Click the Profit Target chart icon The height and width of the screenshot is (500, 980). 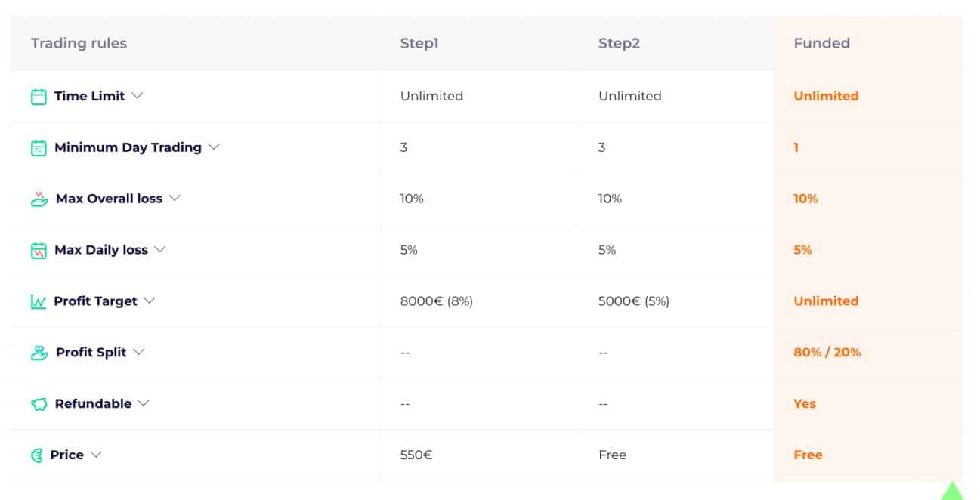click(x=39, y=302)
